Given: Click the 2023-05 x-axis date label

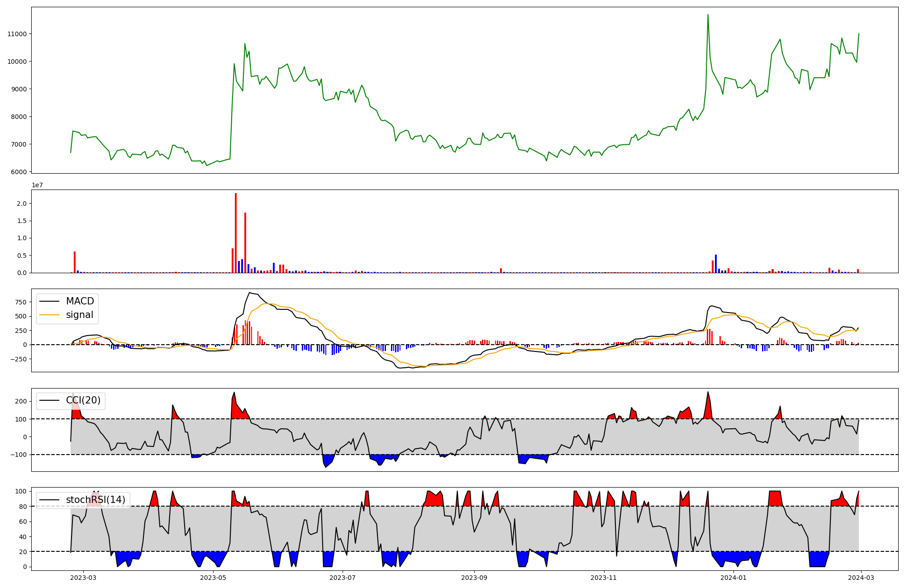Looking at the screenshot, I should click(213, 578).
